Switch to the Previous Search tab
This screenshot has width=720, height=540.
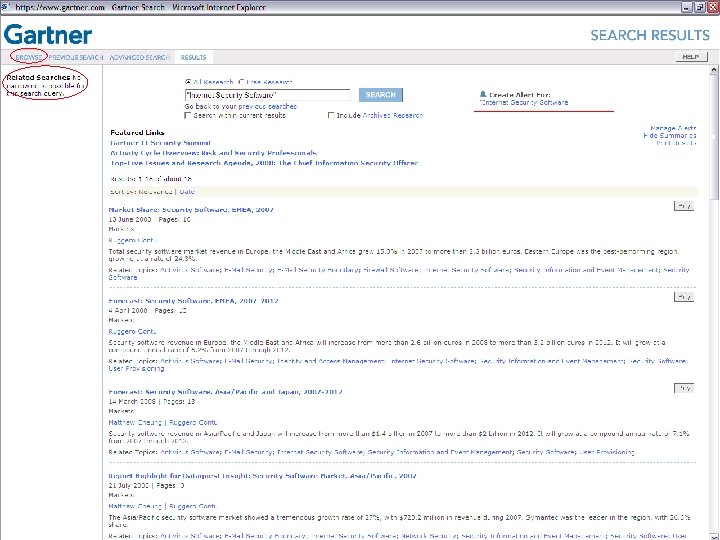[76, 57]
